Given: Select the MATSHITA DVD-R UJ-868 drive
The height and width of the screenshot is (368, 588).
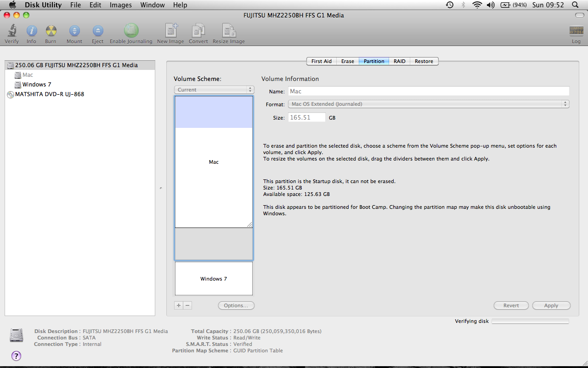Looking at the screenshot, I should [50, 94].
